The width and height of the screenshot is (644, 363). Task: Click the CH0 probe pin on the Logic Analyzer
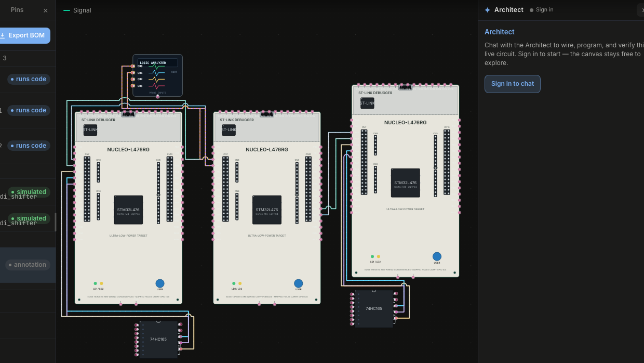(133, 66)
